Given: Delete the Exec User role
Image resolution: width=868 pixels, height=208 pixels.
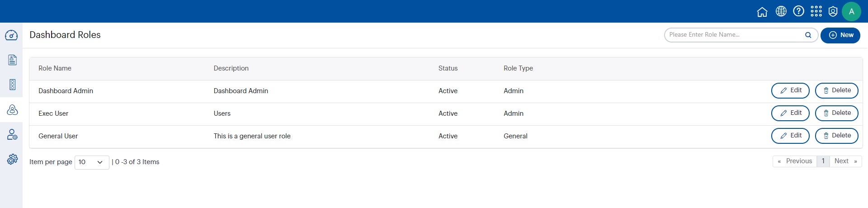Looking at the screenshot, I should [x=837, y=113].
